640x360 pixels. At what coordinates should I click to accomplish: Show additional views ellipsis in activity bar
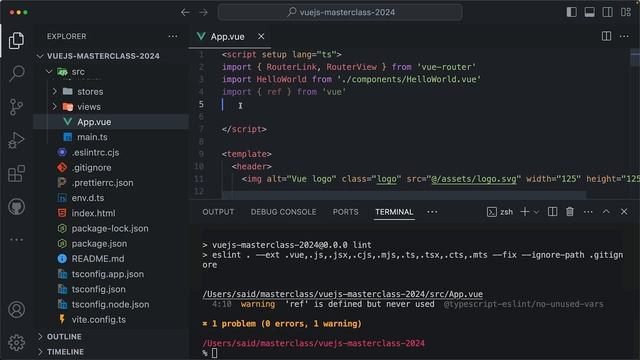click(16, 240)
